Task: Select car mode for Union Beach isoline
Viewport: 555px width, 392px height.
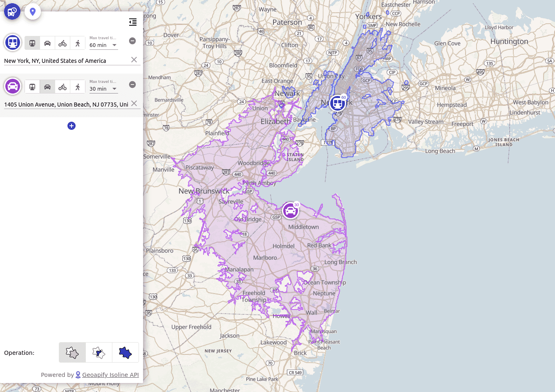Action: (47, 87)
